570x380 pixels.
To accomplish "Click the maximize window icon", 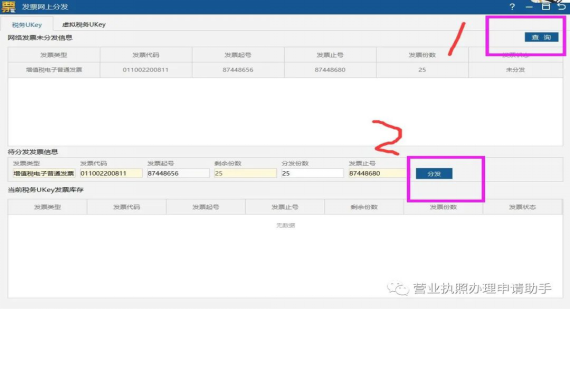I will pos(546,6).
